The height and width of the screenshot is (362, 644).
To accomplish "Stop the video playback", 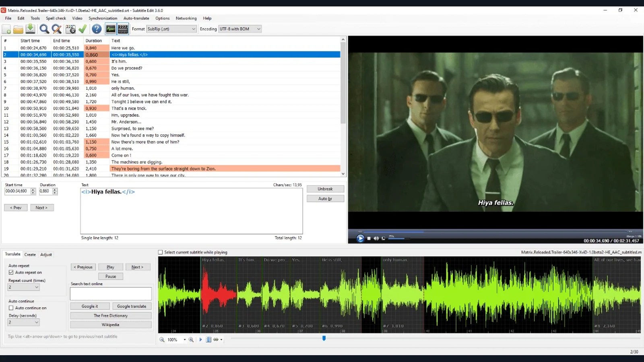I will (x=369, y=239).
